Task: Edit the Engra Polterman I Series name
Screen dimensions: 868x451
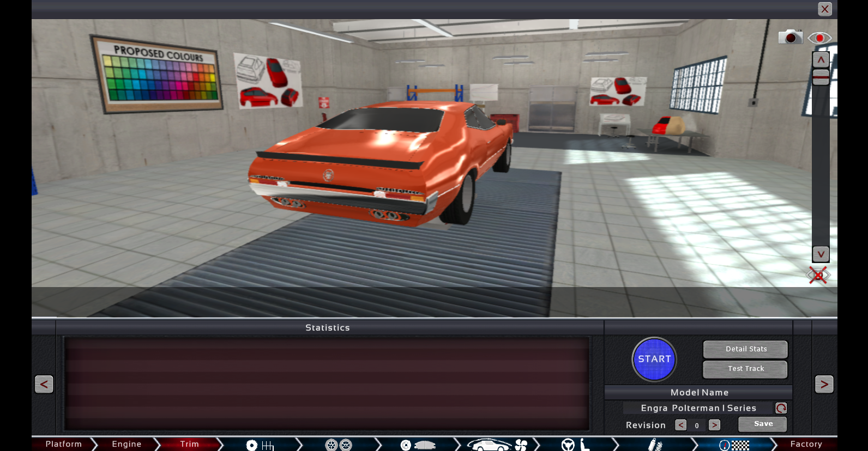Action: pos(698,408)
